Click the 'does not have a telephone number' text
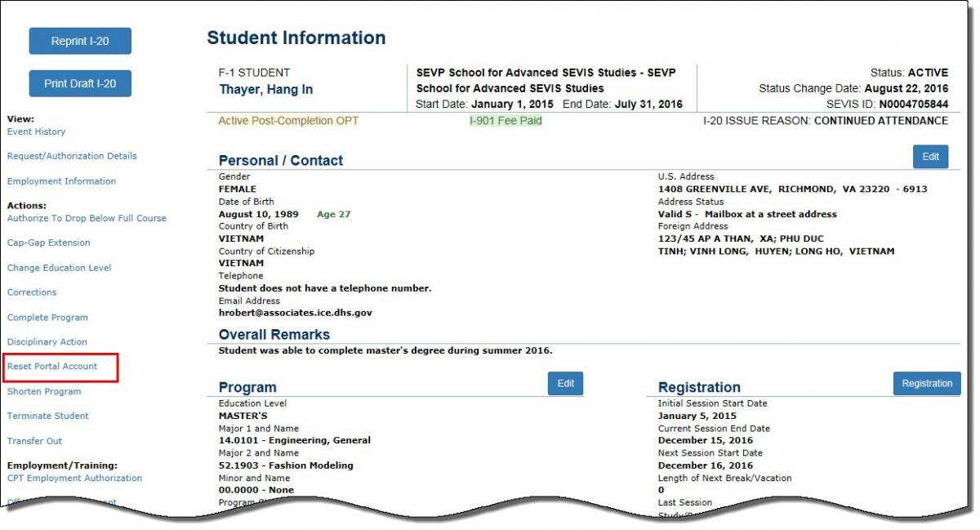This screenshot has width=980, height=530. click(325, 288)
